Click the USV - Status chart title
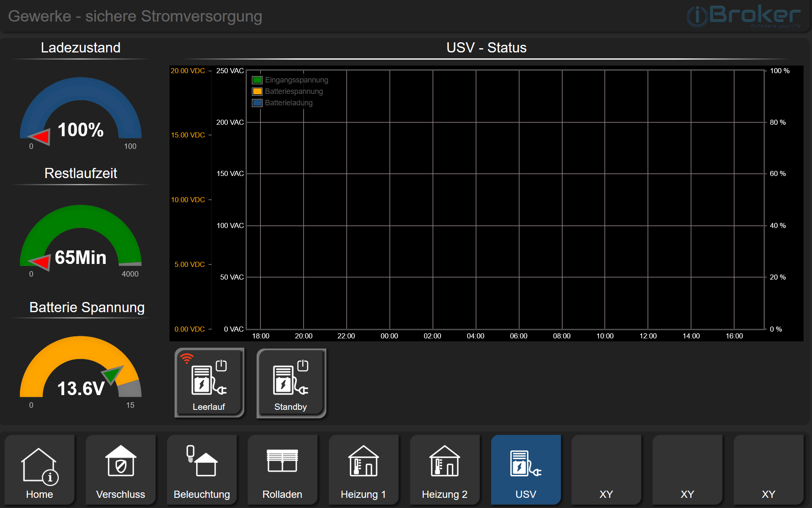 tap(486, 48)
